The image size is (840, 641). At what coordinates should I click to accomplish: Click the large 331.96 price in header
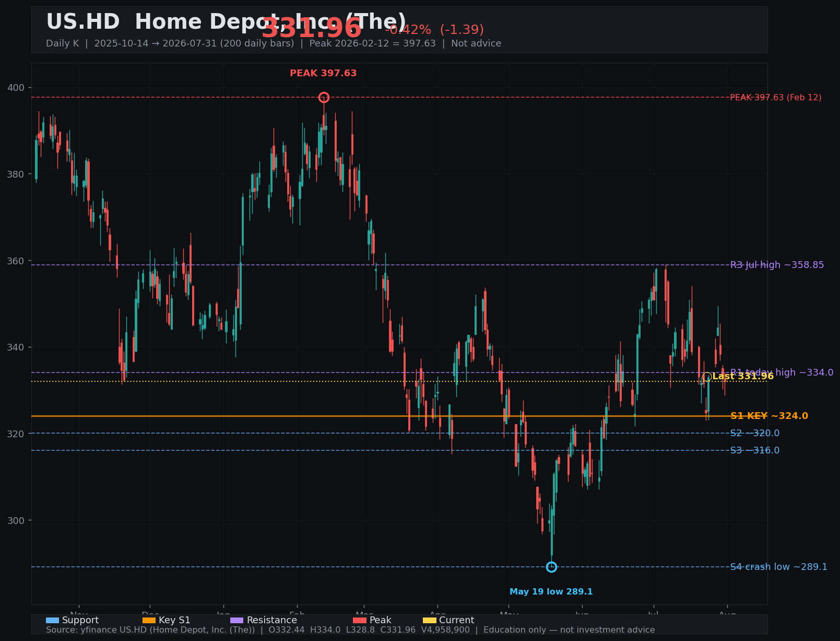(x=312, y=28)
